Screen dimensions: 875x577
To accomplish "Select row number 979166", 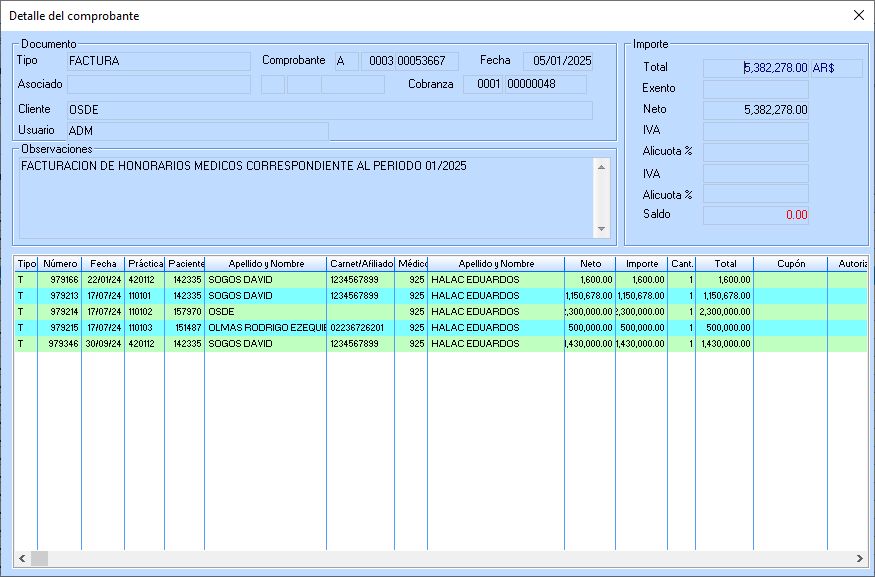I will tap(441, 280).
